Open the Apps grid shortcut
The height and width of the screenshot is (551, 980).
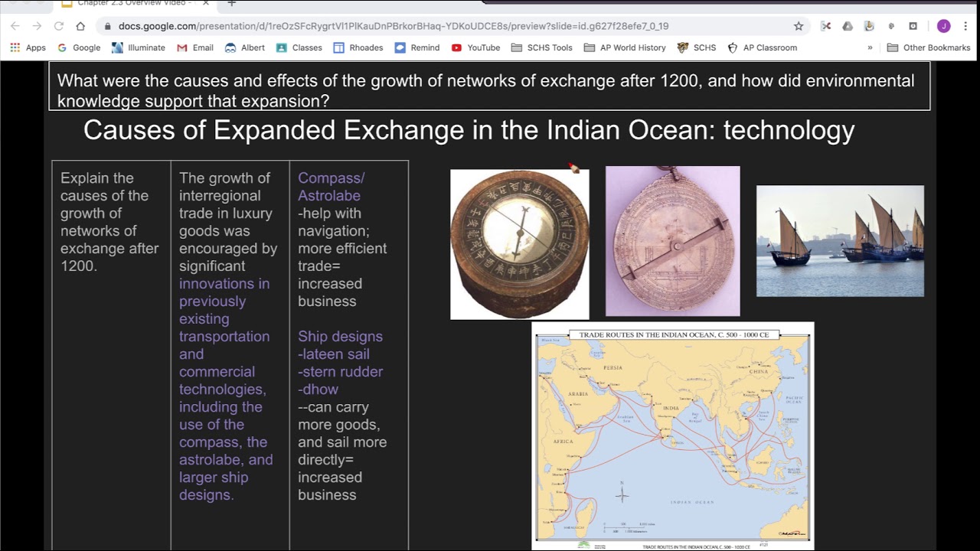coord(28,47)
